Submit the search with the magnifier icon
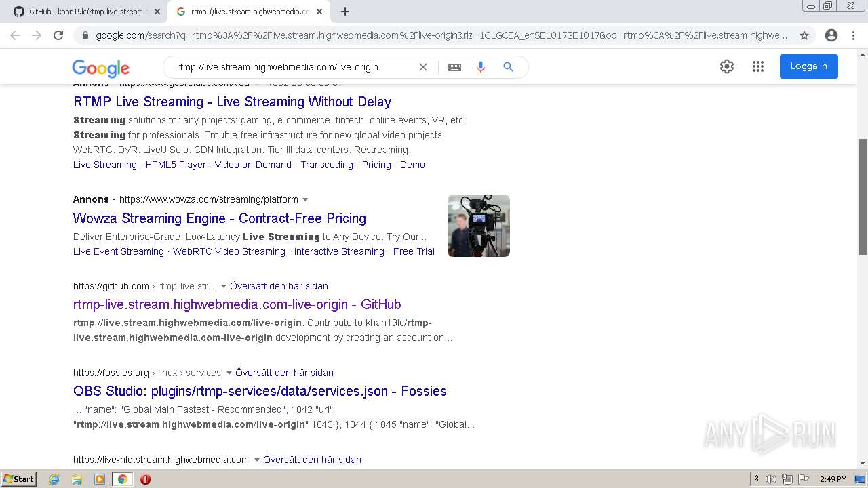This screenshot has width=868, height=488. (508, 67)
